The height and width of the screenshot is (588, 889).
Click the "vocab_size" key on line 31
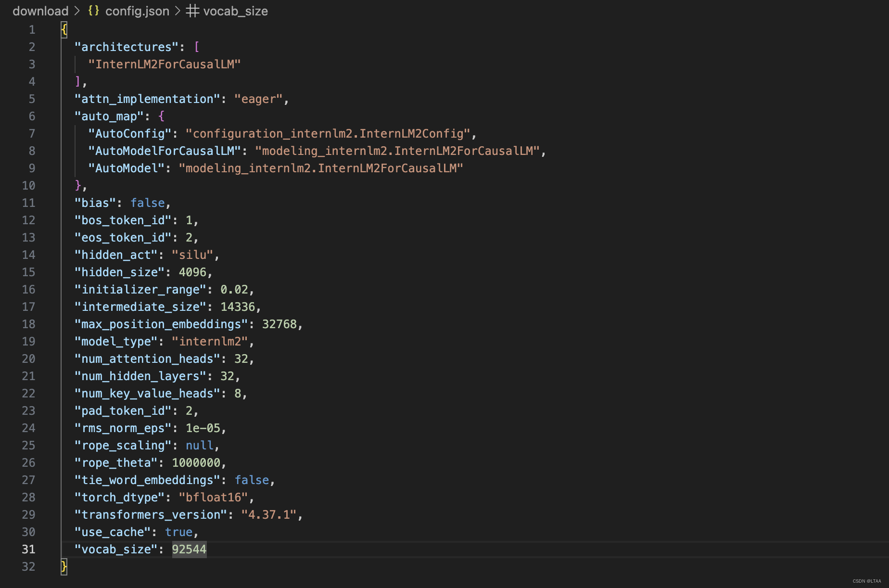116,550
